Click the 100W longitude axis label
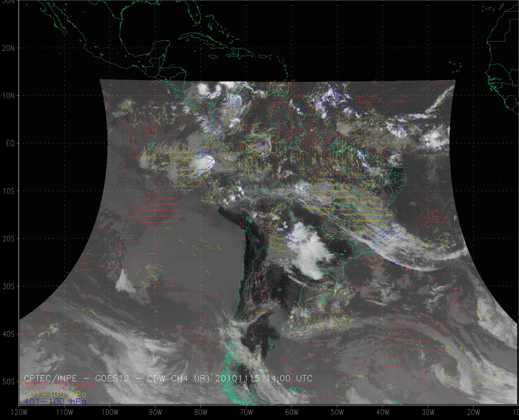 (110, 412)
